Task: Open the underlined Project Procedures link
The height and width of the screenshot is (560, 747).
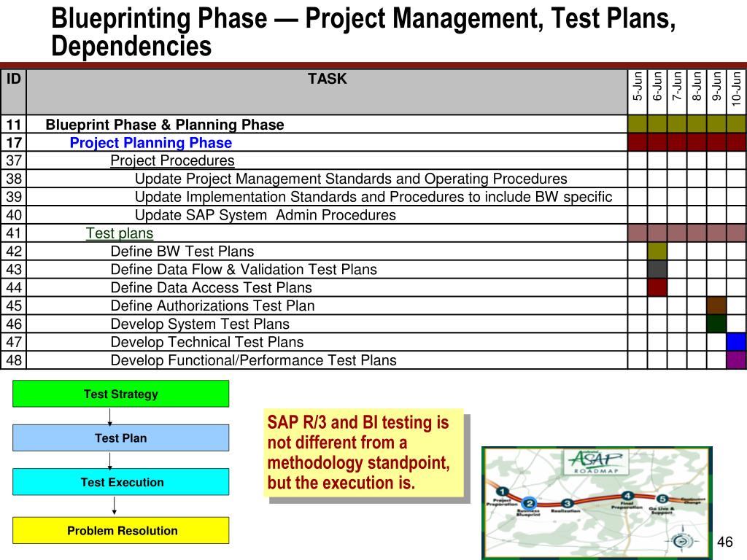Action: pos(172,160)
